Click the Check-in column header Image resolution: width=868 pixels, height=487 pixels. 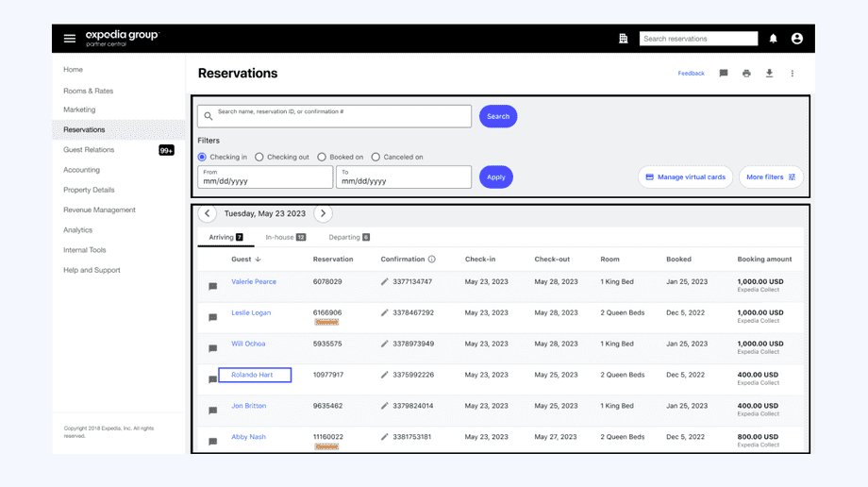click(480, 259)
